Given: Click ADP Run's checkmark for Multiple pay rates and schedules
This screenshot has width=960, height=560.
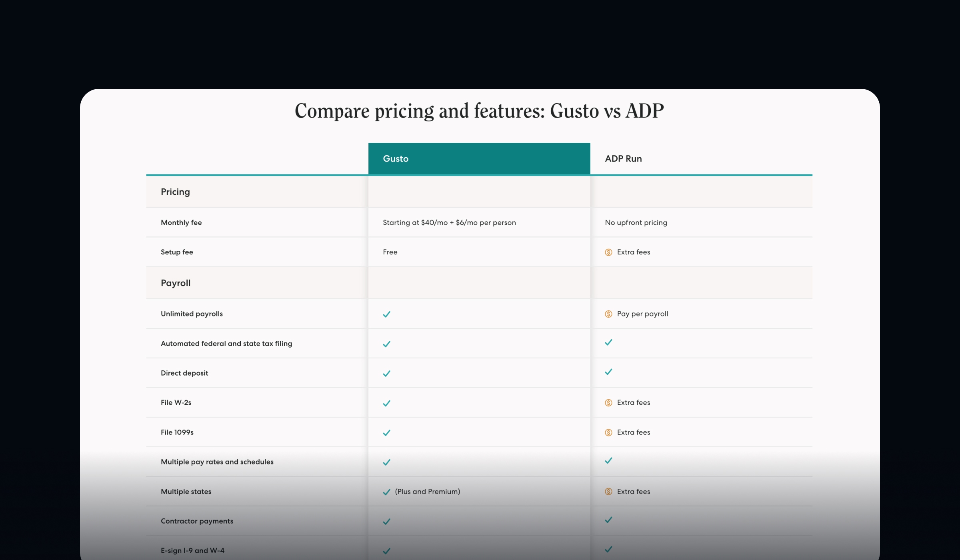Looking at the screenshot, I should [x=608, y=460].
